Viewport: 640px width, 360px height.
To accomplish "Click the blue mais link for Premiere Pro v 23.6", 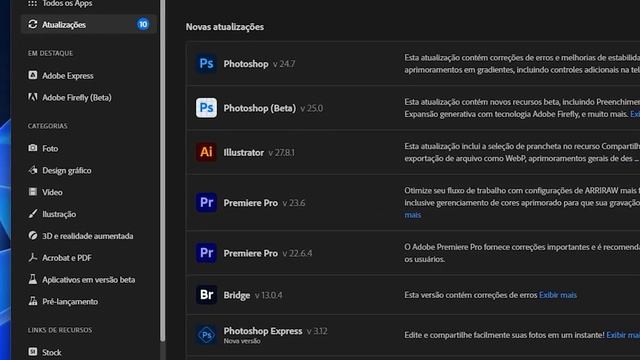I will pos(412,215).
